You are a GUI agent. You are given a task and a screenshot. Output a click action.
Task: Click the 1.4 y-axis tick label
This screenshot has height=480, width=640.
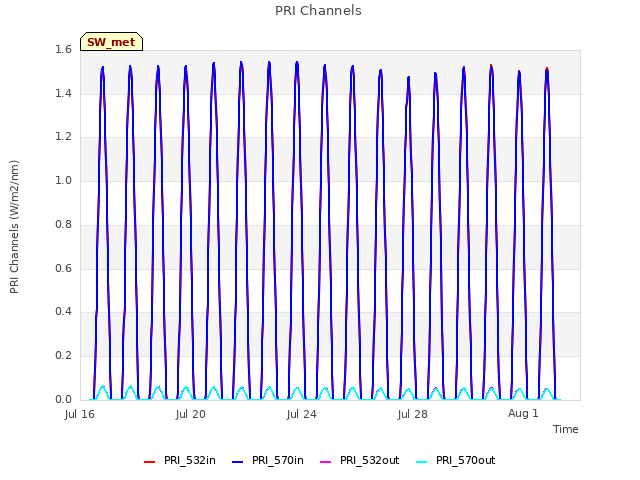(x=63, y=93)
